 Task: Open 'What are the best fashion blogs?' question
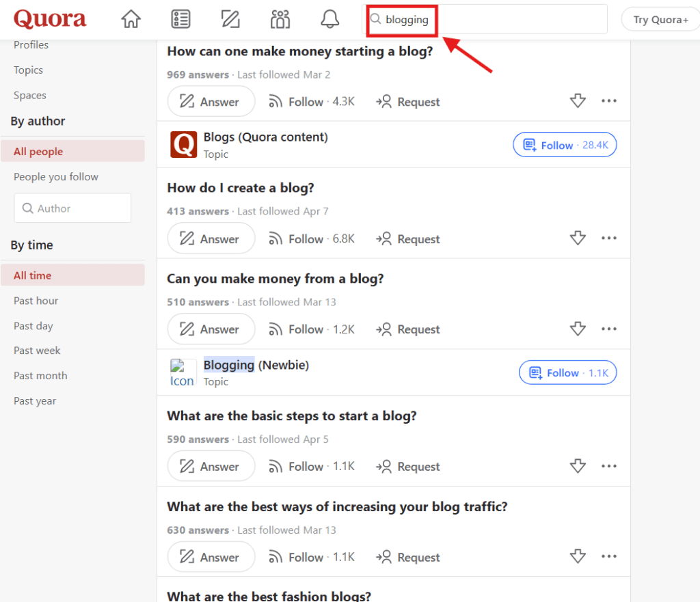click(269, 596)
